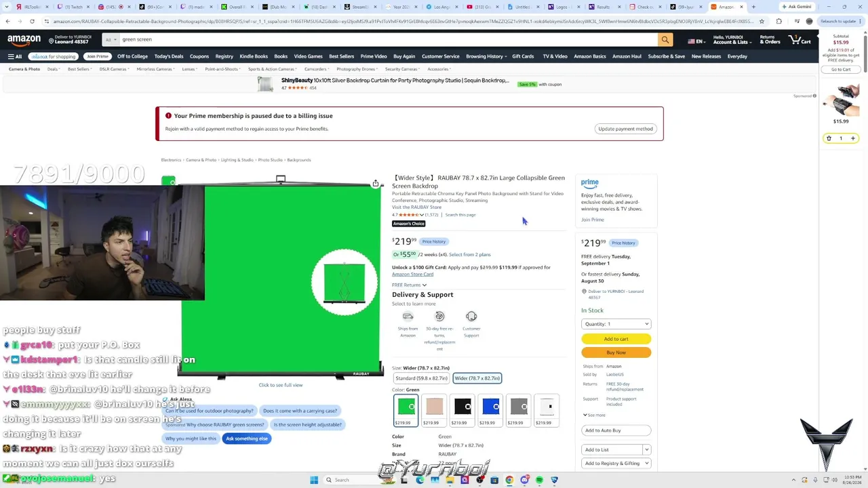Screen dimensions: 868x488
Task: Click the Customer Support headset icon
Action: 471,317
